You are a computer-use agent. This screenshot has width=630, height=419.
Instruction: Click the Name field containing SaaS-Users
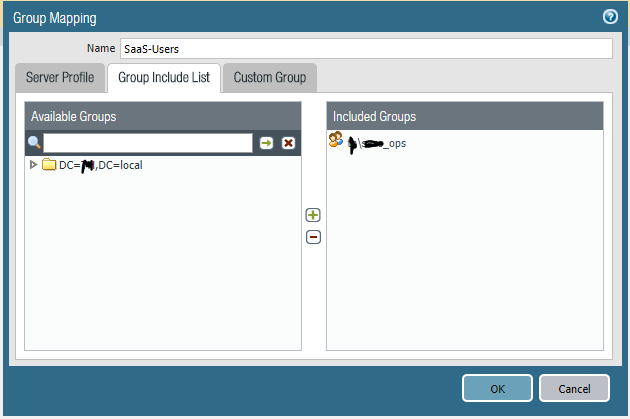coord(364,49)
